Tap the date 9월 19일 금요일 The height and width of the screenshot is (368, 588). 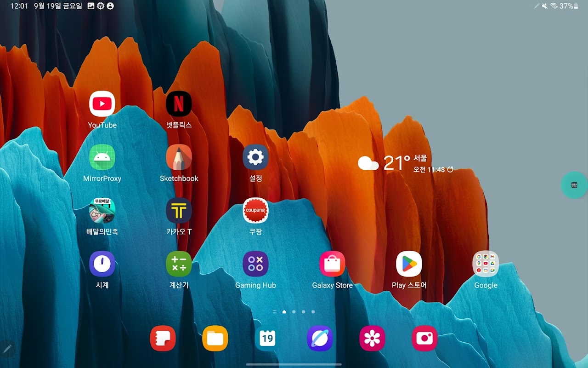(58, 6)
